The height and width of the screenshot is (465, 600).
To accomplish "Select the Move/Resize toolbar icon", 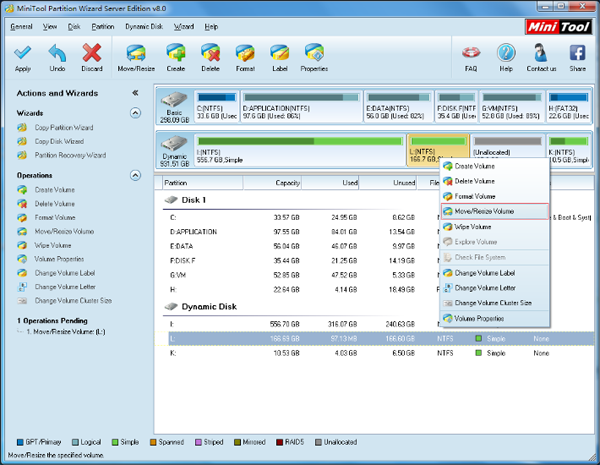I will pos(136,53).
